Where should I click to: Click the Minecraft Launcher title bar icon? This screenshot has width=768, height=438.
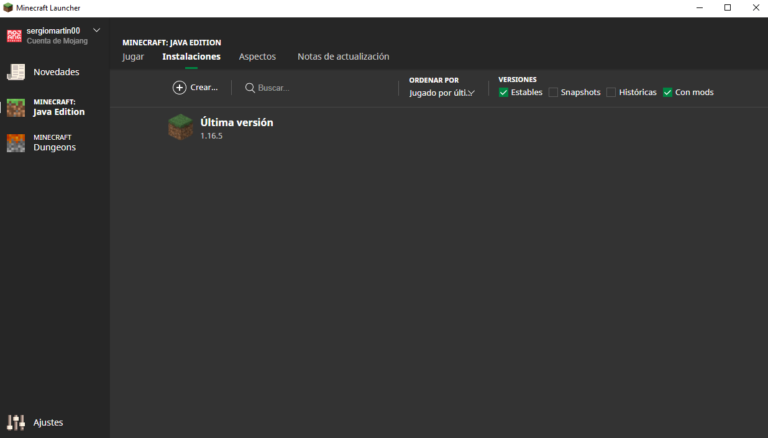8,8
